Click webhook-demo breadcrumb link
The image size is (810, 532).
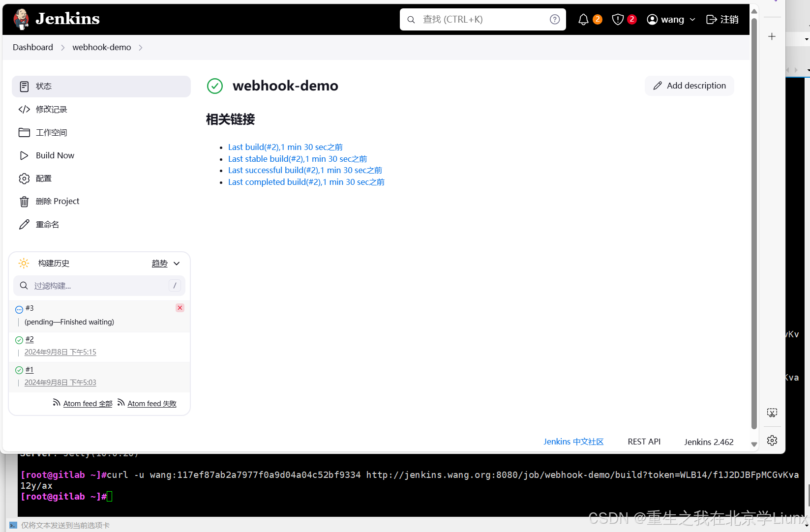(102, 47)
